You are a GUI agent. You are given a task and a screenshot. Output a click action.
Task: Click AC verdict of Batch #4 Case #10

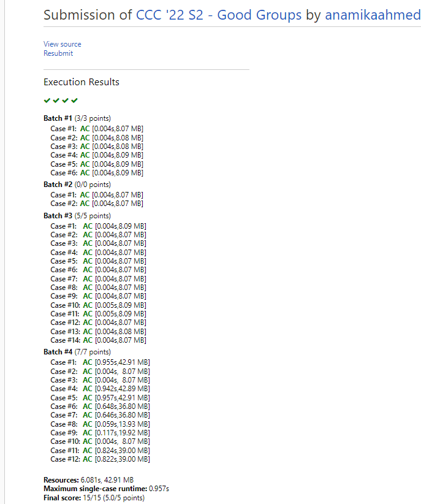click(88, 441)
